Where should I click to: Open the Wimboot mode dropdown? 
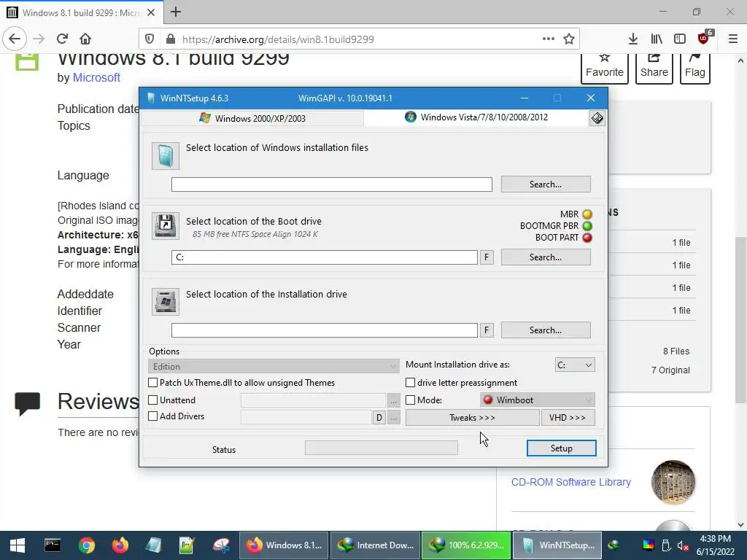click(538, 400)
